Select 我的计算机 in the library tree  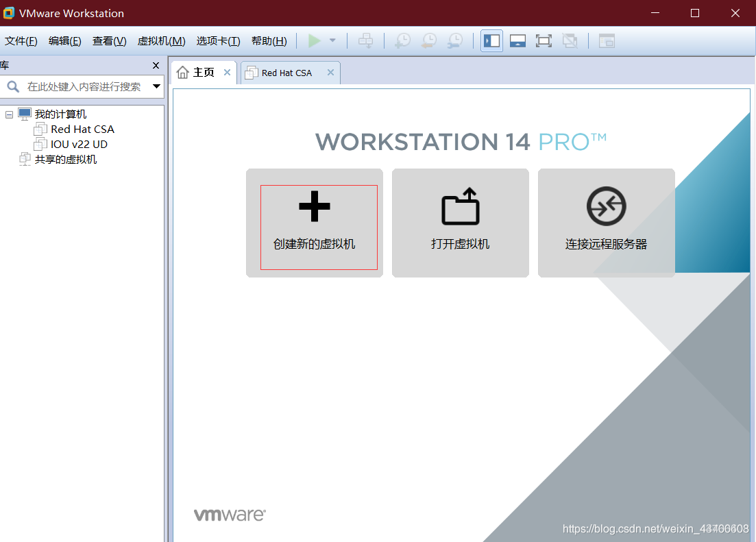pos(60,114)
